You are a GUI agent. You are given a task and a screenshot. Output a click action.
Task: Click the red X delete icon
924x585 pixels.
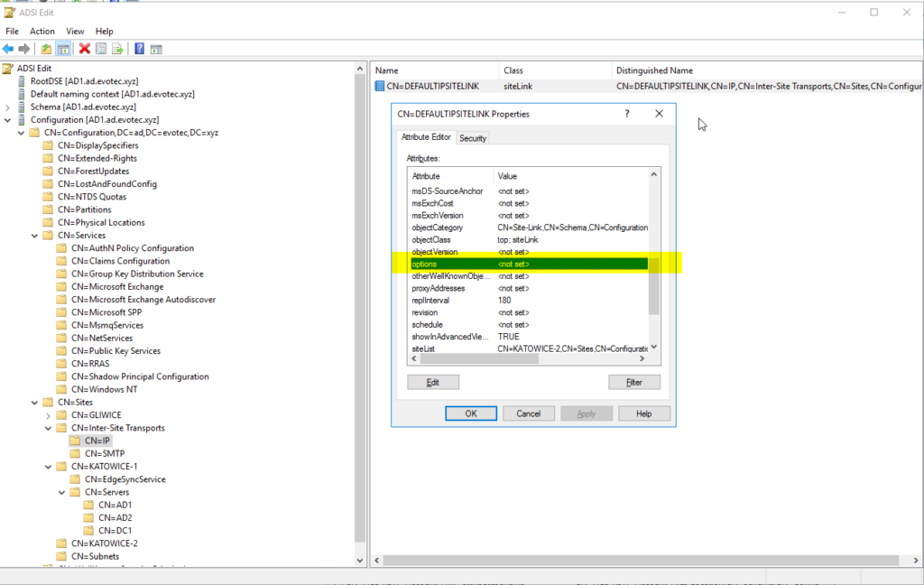point(84,48)
